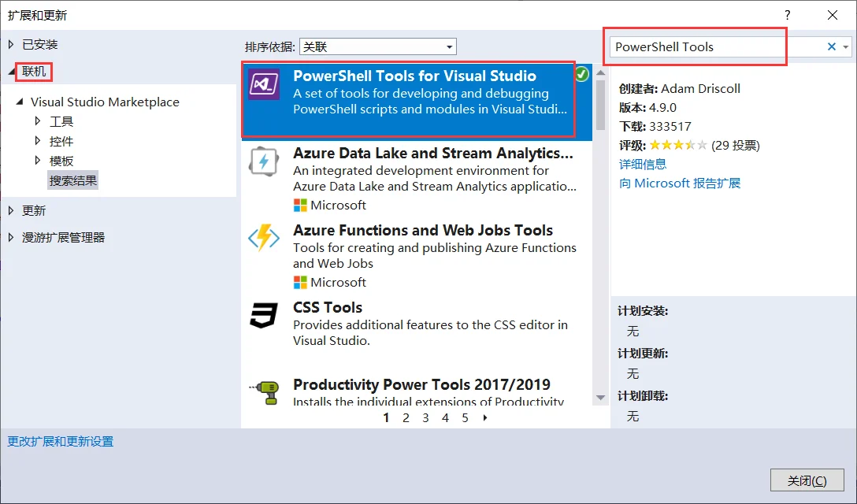Screen dimensions: 857x504
Task: Expand the 控件 subcategory
Action: (x=38, y=141)
